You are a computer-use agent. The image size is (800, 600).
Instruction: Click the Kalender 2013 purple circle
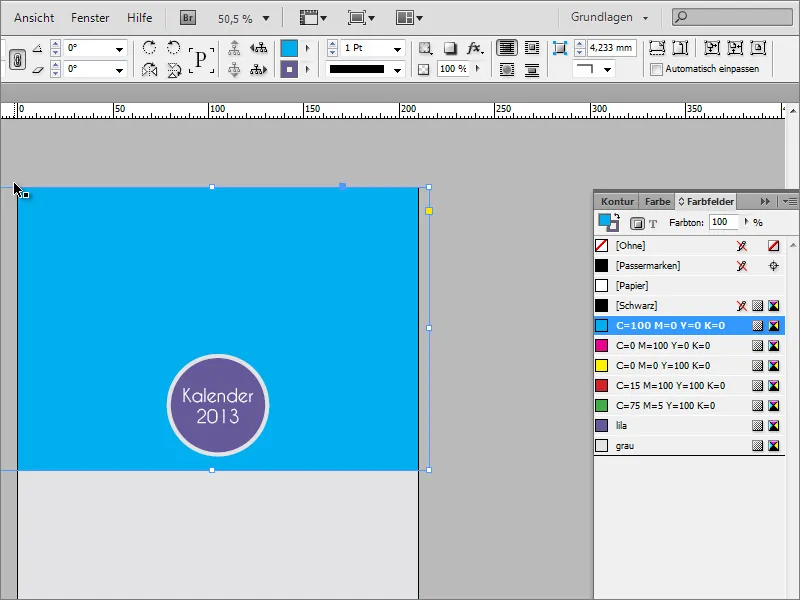tap(218, 405)
